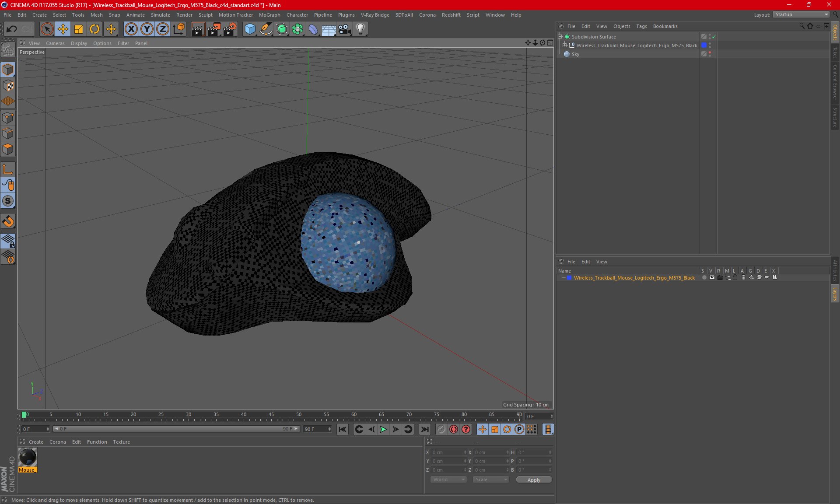Screen dimensions: 840x504
Task: Toggle layer lock icon
Action: [735, 277]
